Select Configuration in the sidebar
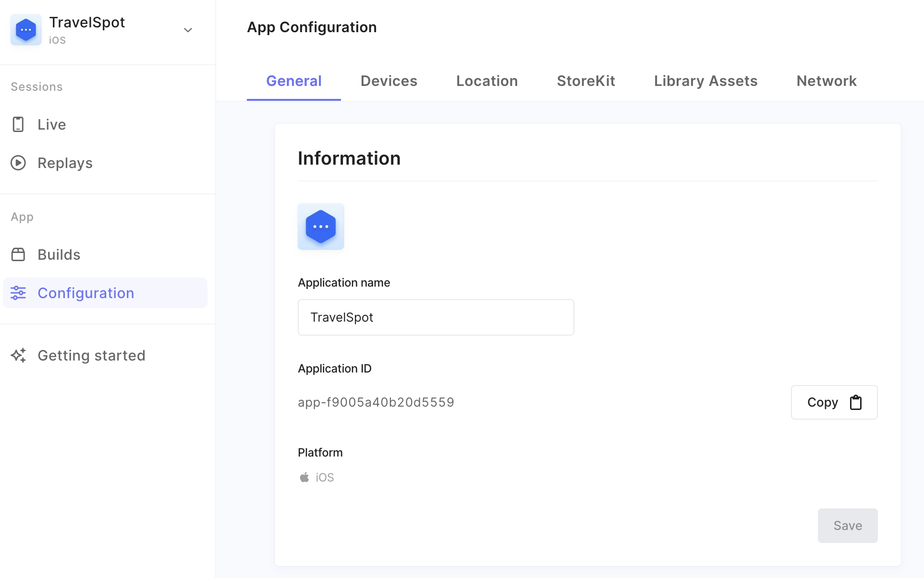Screen dimensions: 924x578 pyautogui.click(x=105, y=293)
